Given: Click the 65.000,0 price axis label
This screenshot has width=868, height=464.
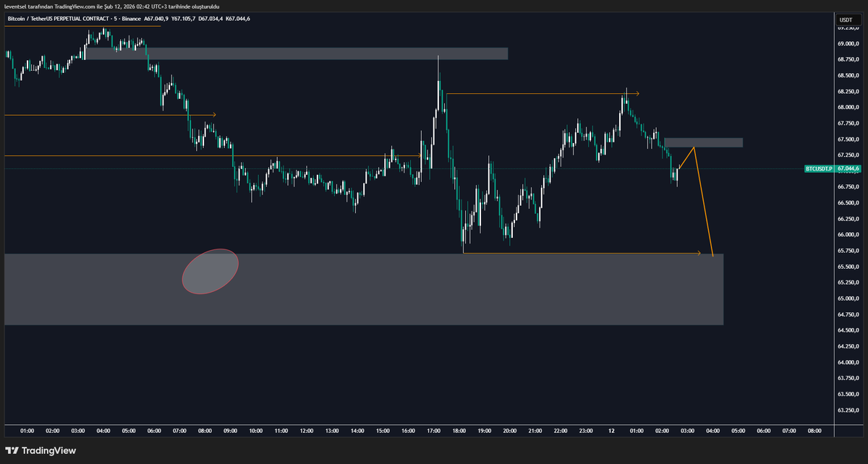Looking at the screenshot, I should (x=848, y=298).
